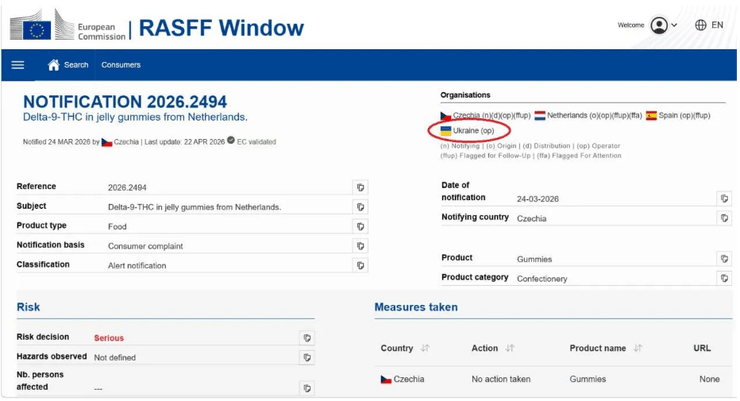The width and height of the screenshot is (740, 401).
Task: Copy the Date of notification value
Action: click(x=724, y=199)
